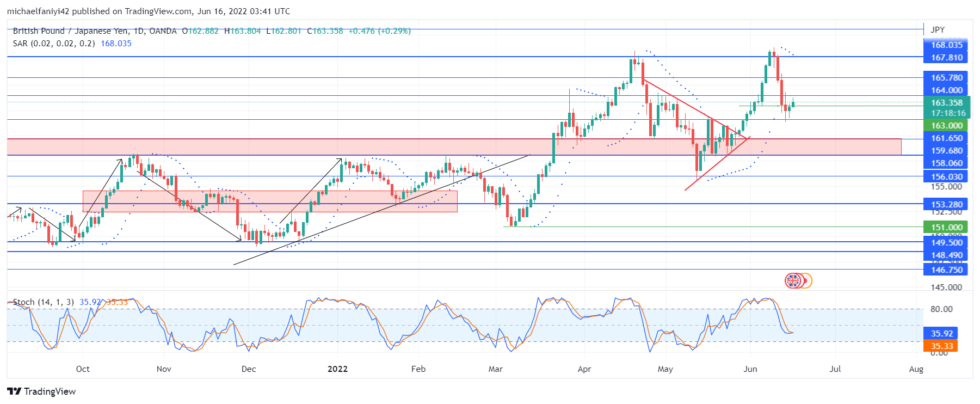Click the Mar date axis label
This screenshot has width=980, height=404.
click(x=496, y=369)
